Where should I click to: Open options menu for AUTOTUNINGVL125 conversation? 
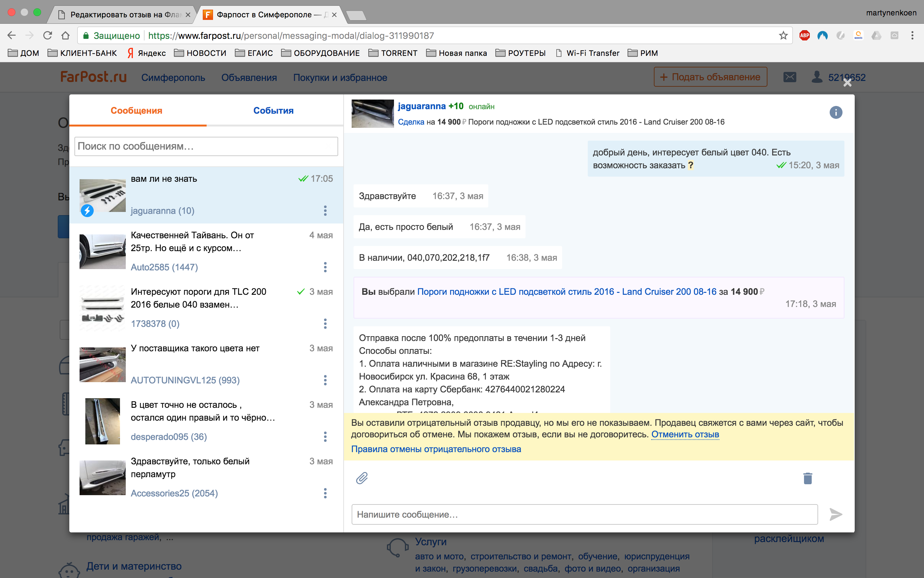pyautogui.click(x=325, y=381)
